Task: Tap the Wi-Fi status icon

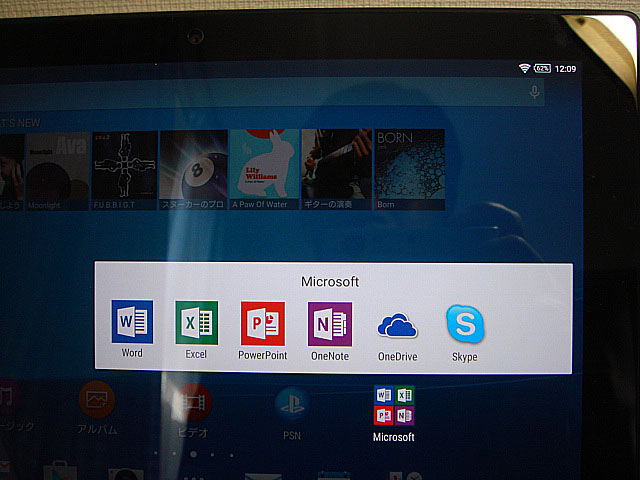Action: point(524,68)
